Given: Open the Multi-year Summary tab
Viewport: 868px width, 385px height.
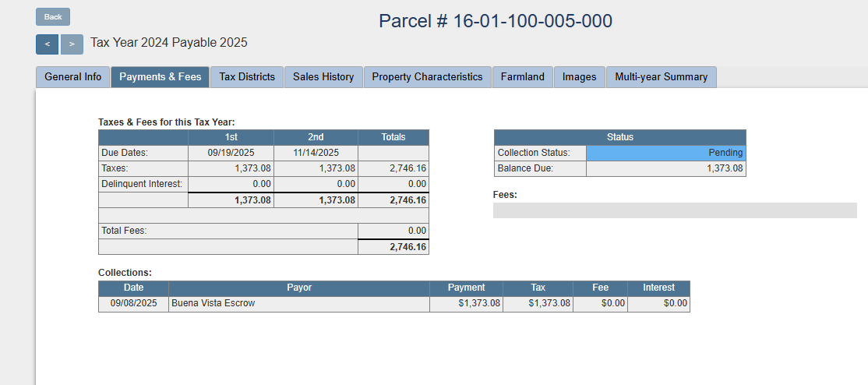Looking at the screenshot, I should (661, 77).
